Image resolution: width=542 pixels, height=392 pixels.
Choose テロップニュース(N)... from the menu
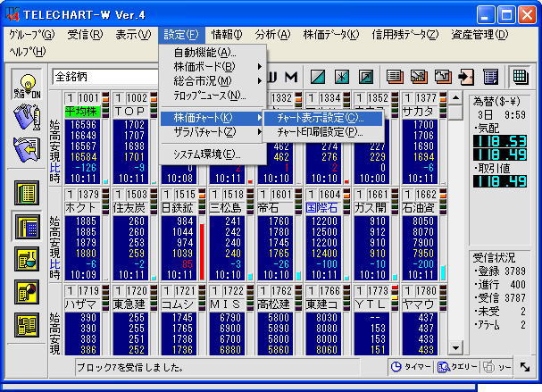click(213, 96)
